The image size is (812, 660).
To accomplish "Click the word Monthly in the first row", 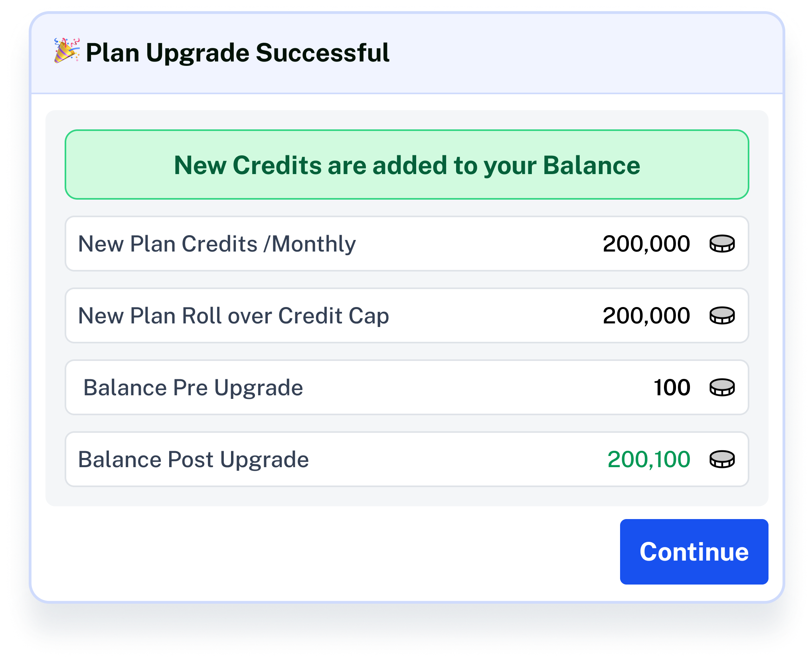I will 314,244.
